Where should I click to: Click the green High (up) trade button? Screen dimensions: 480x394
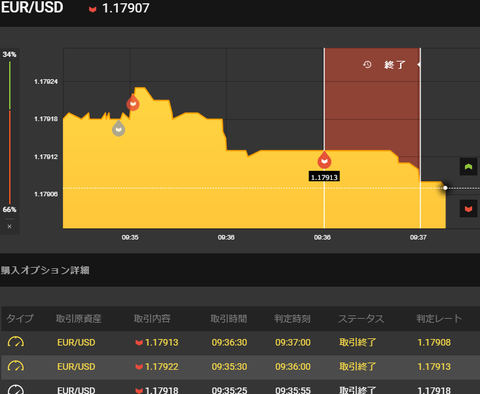tap(468, 167)
